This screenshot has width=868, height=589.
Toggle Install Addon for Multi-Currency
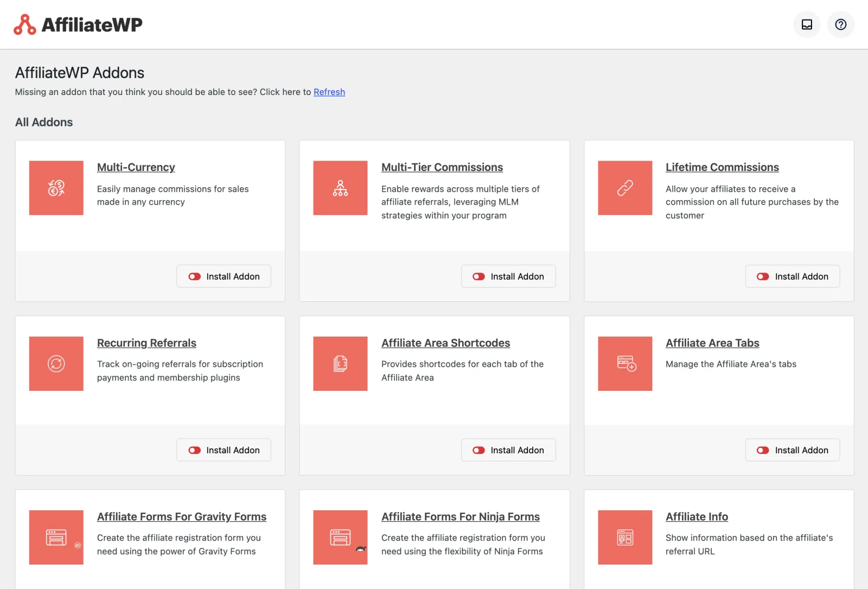point(224,276)
